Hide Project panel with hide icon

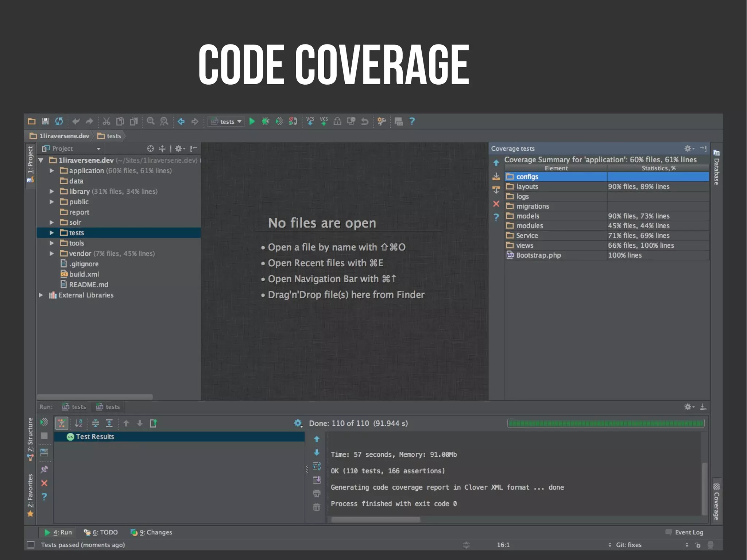(194, 148)
